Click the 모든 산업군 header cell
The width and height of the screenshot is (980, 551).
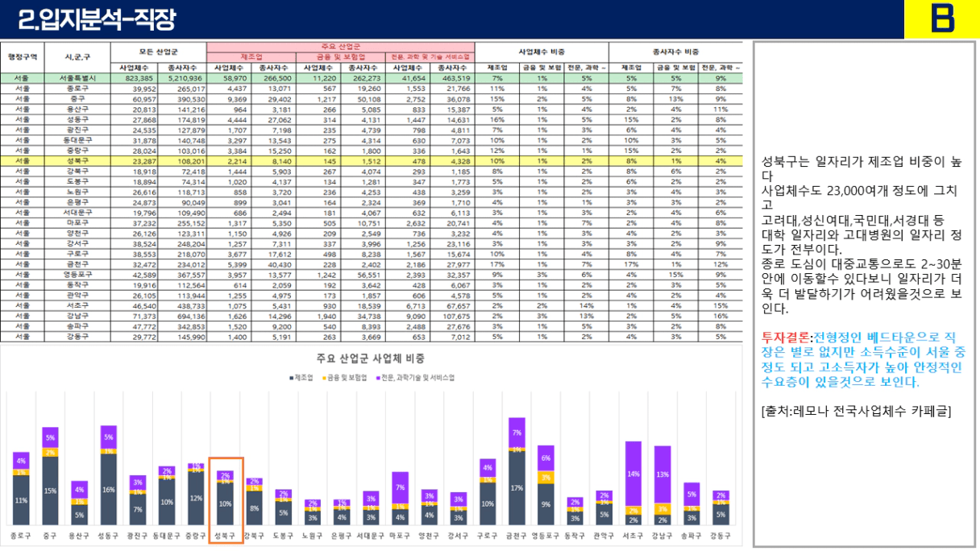pos(159,51)
